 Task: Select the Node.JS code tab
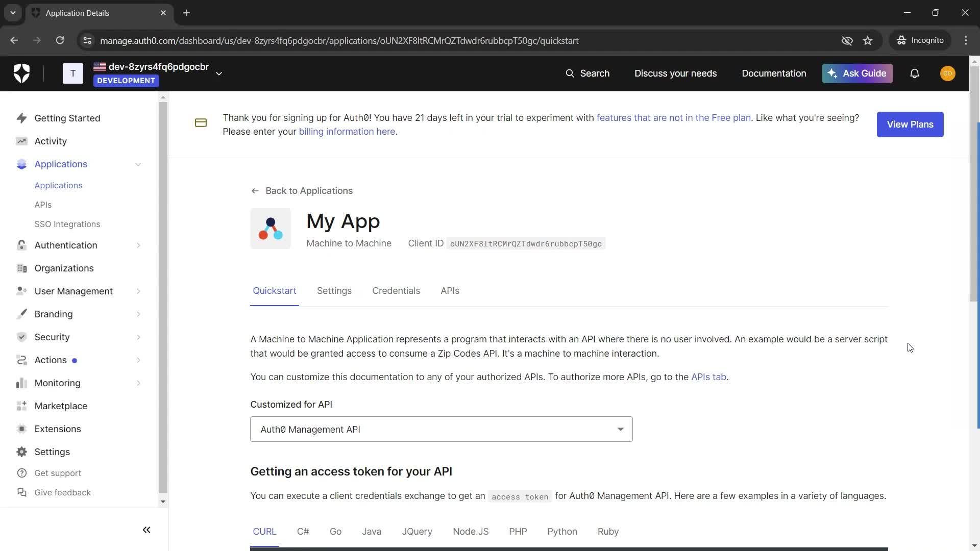point(471,532)
